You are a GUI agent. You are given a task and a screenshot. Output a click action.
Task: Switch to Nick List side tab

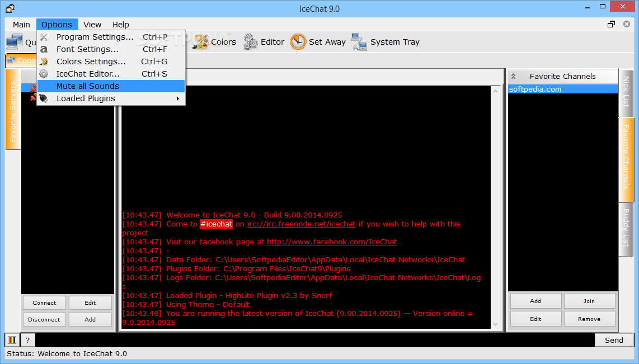626,92
